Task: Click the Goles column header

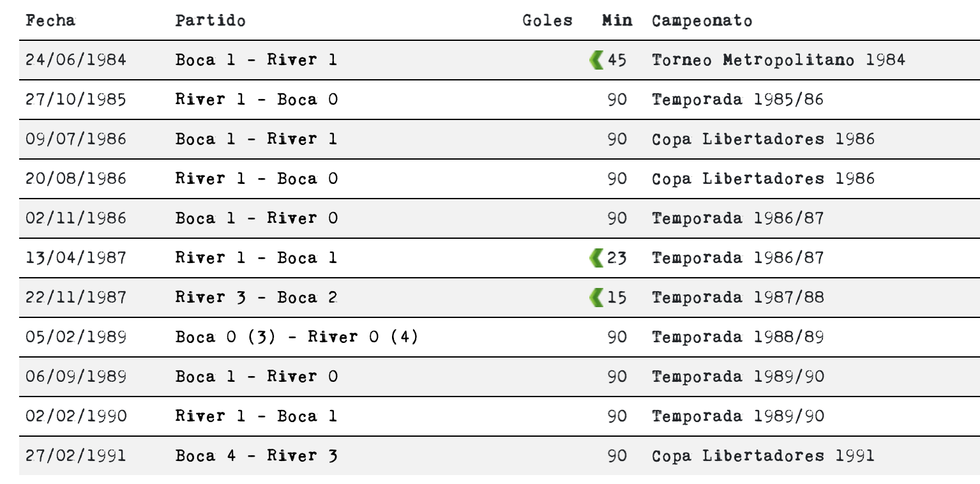Action: click(547, 20)
